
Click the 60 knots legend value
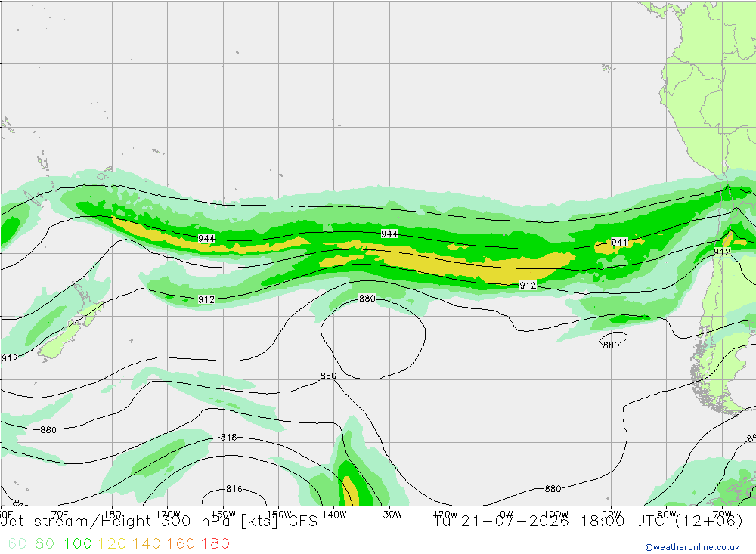17,544
